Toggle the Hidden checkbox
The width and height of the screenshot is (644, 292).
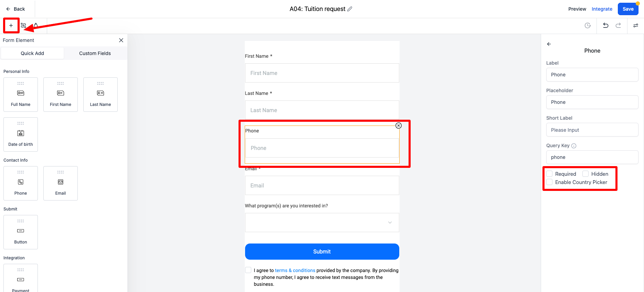pyautogui.click(x=585, y=174)
